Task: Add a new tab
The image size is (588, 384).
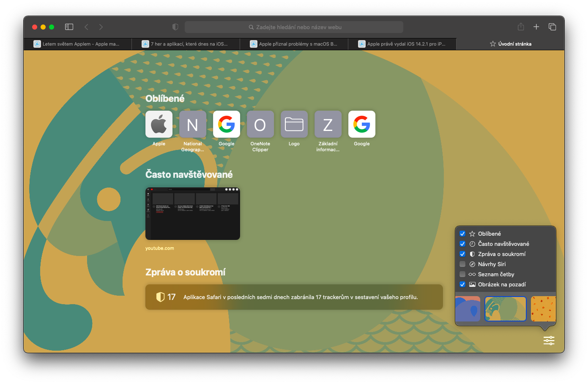Action: pos(536,27)
